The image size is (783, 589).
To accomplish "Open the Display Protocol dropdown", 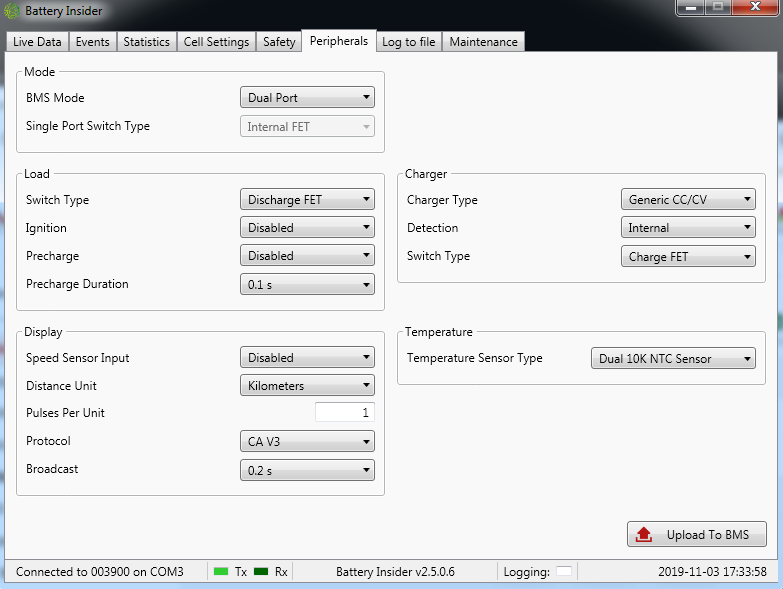I will 307,441.
